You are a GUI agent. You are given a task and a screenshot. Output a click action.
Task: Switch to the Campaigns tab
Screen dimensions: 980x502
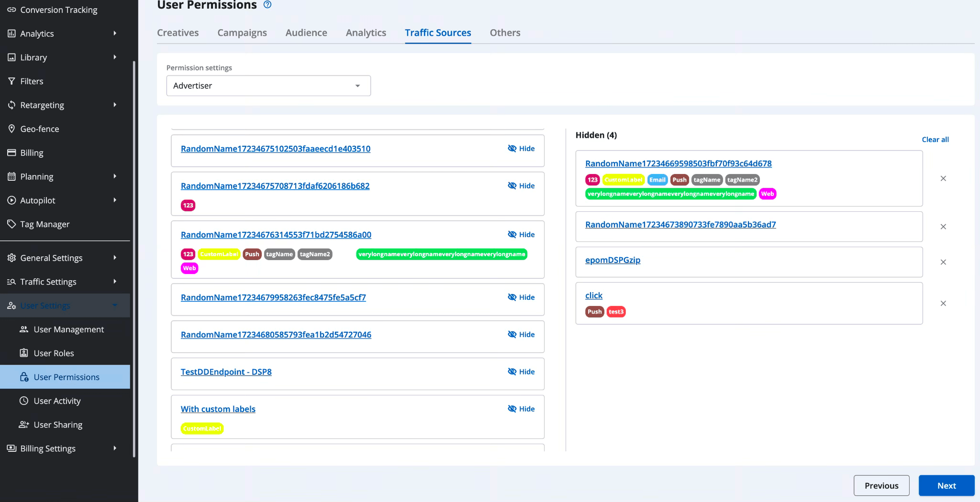242,33
